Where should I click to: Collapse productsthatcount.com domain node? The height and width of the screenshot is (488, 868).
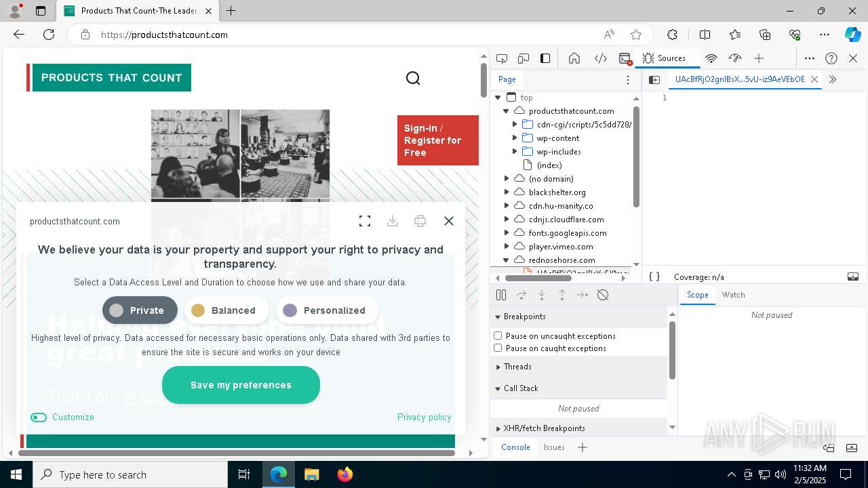(506, 111)
